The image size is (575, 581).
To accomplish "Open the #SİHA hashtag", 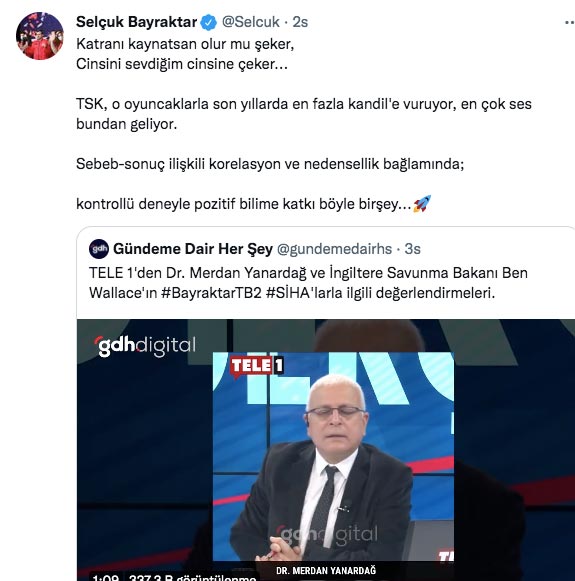I will [288, 293].
